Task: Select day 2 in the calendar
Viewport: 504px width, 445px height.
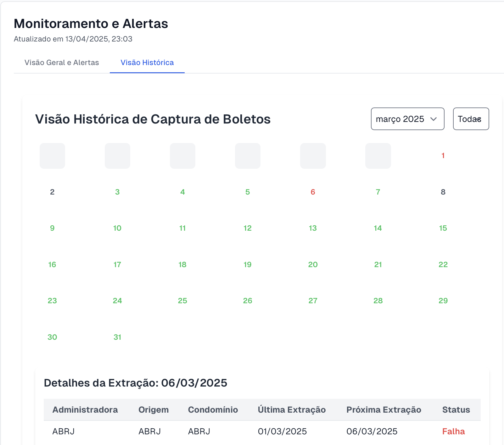Action: tap(52, 192)
